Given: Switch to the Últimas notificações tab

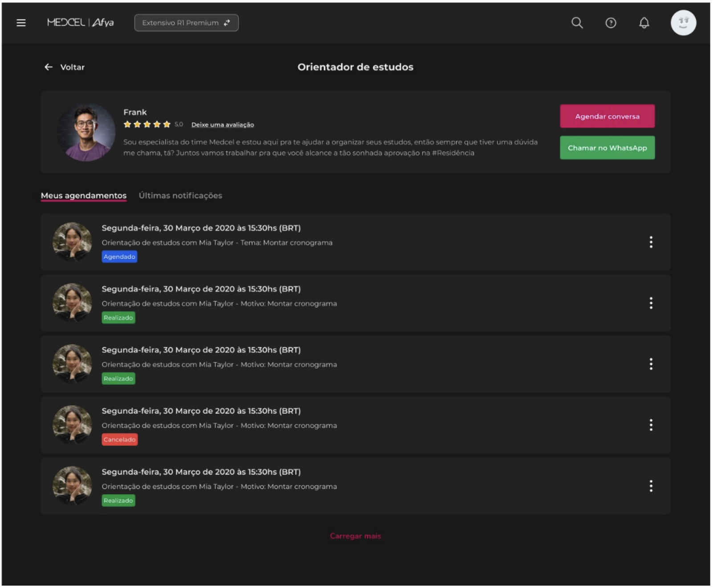Looking at the screenshot, I should 180,195.
